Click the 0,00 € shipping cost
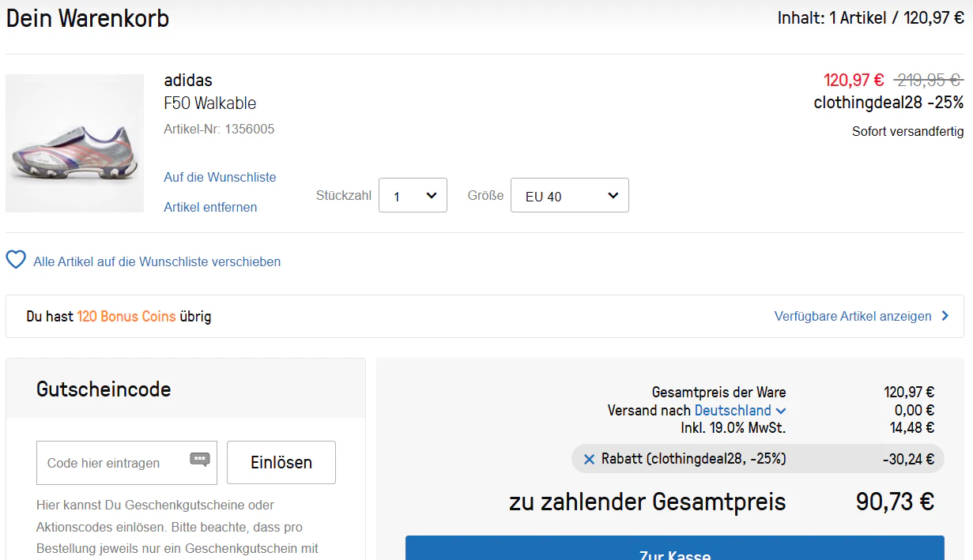 pyautogui.click(x=915, y=411)
